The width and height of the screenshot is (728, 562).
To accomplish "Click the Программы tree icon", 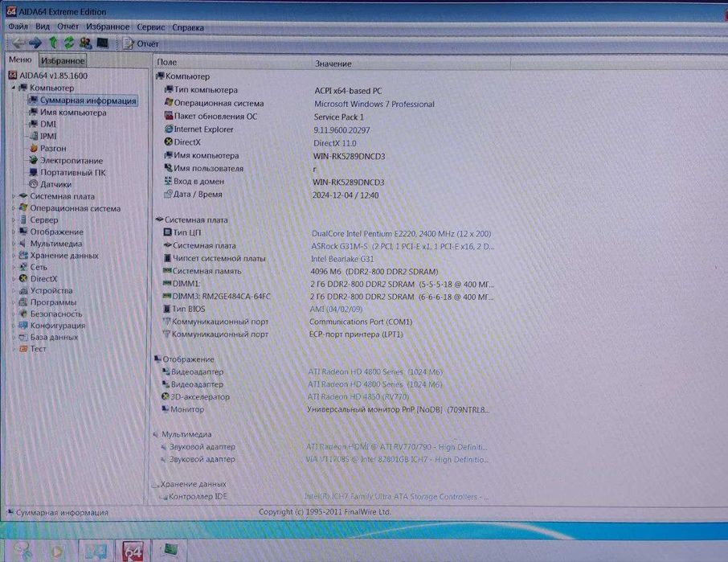I will (23, 302).
